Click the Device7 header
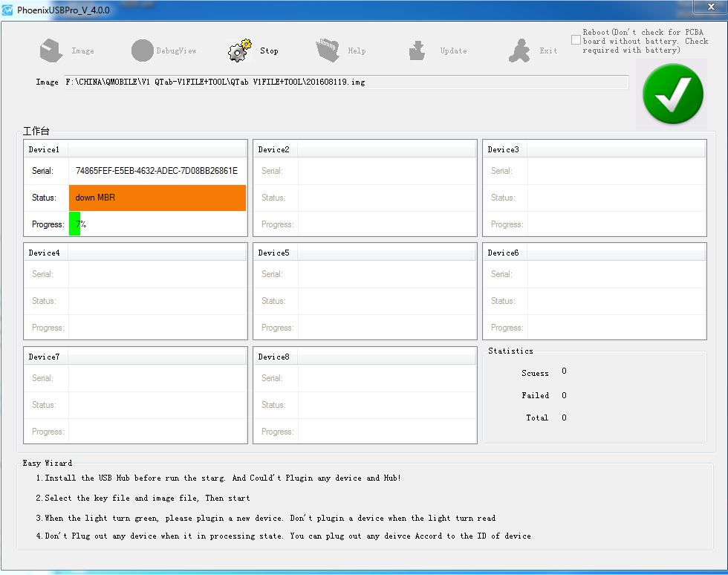Image resolution: width=728 pixels, height=575 pixels. pyautogui.click(x=44, y=357)
